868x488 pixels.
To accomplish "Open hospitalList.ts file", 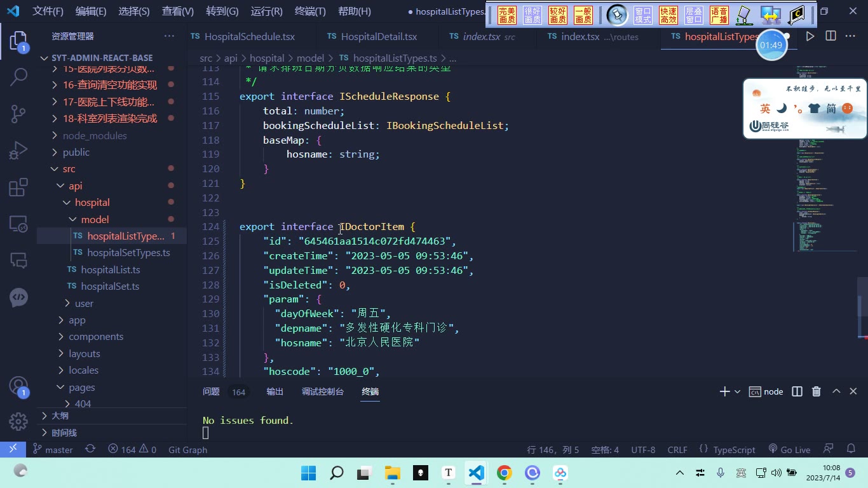I will (111, 269).
